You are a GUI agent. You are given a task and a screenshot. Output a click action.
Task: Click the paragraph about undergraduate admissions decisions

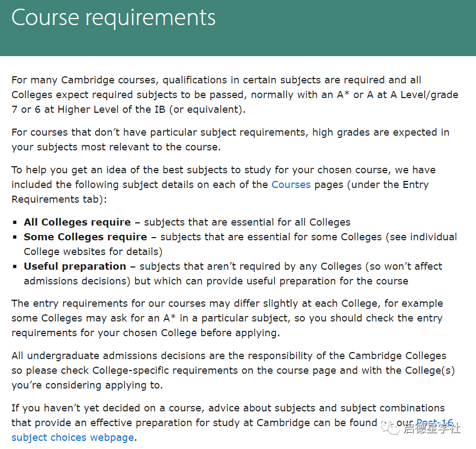coord(233,370)
